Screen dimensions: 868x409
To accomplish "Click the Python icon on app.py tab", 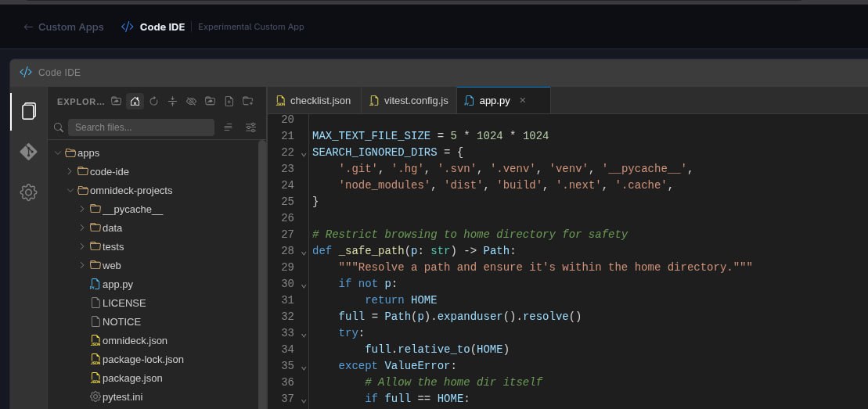I will click(x=470, y=101).
